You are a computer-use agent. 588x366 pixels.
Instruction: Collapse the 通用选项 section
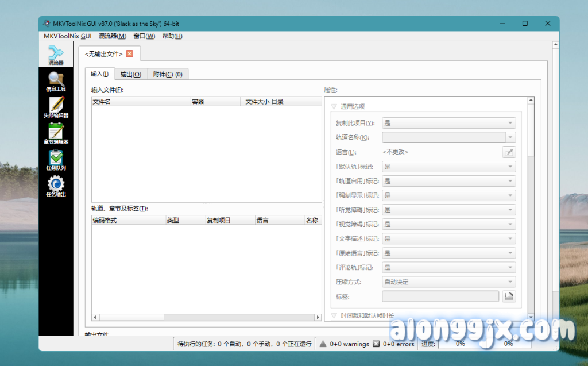click(334, 106)
